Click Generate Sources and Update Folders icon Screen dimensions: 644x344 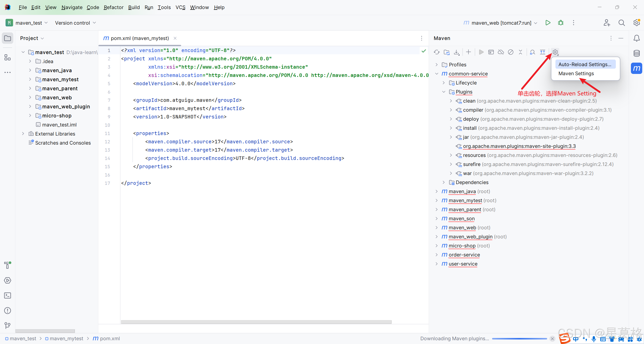point(447,52)
